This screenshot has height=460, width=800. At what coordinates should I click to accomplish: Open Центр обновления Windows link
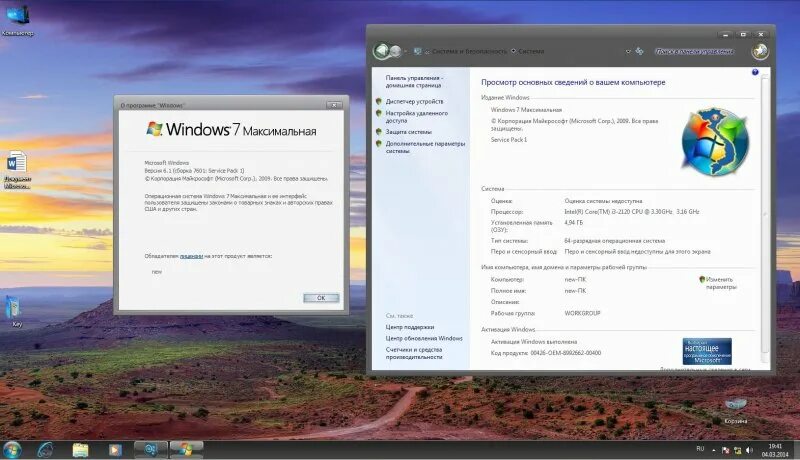pos(424,338)
